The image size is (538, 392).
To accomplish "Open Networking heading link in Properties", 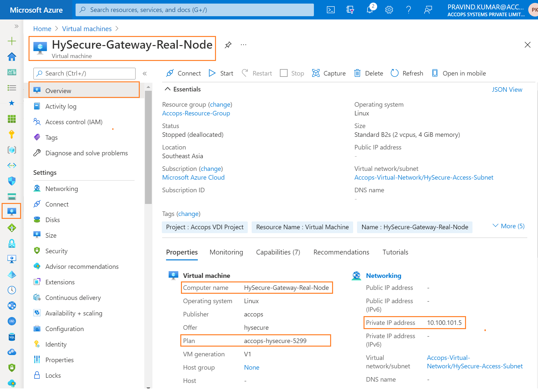I will 384,276.
